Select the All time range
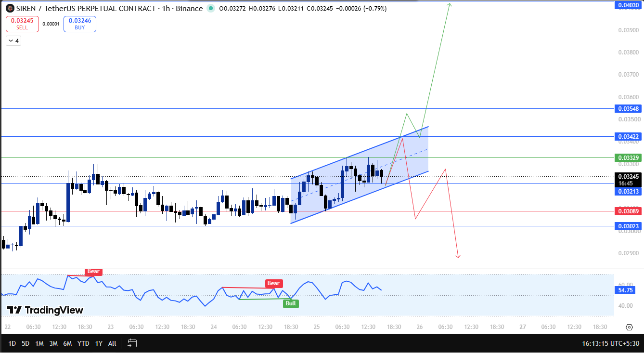644x353 pixels. point(112,343)
